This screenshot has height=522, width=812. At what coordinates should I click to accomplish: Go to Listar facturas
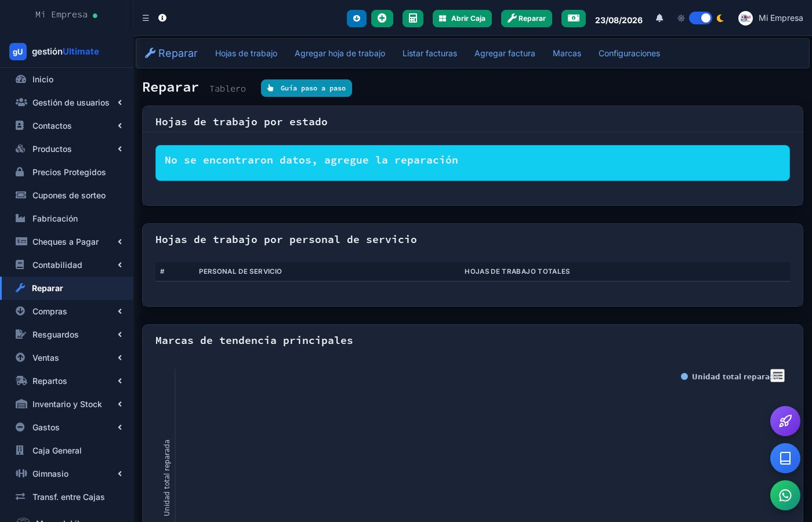click(430, 53)
